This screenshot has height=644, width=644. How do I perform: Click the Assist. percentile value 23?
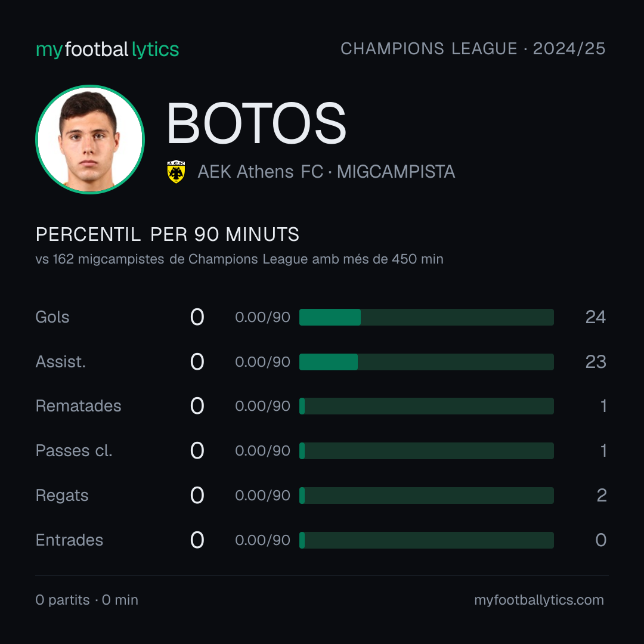(x=596, y=362)
